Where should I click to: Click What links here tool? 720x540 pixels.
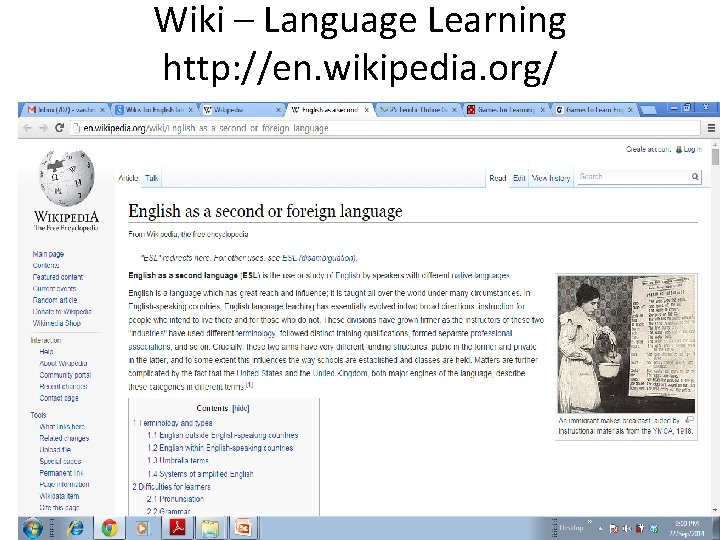(x=62, y=427)
